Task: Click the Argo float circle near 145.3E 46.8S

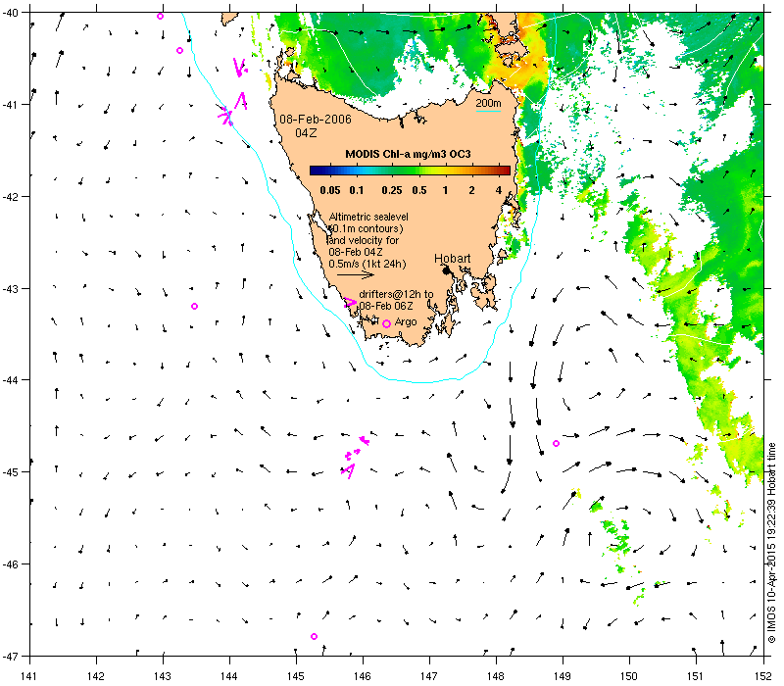Action: 314,636
